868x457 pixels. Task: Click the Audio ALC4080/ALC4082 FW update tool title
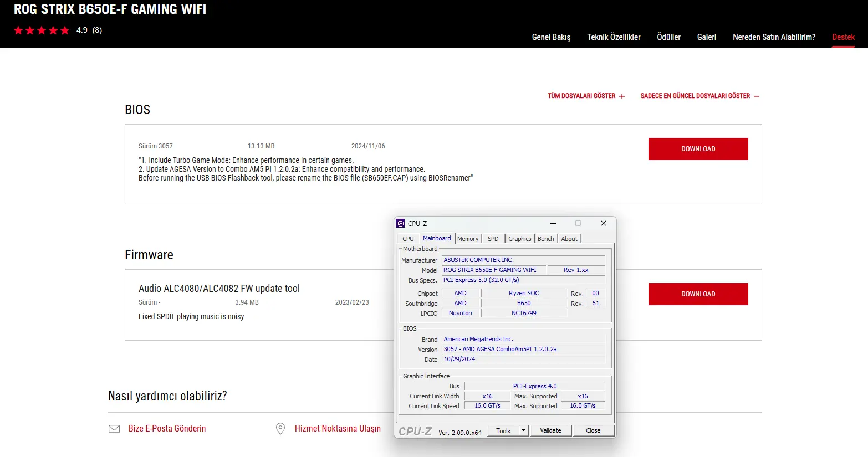pos(219,289)
